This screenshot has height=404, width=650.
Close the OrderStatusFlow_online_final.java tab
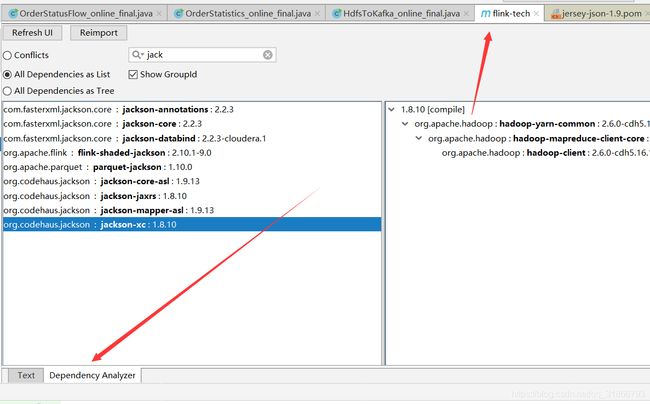point(159,14)
